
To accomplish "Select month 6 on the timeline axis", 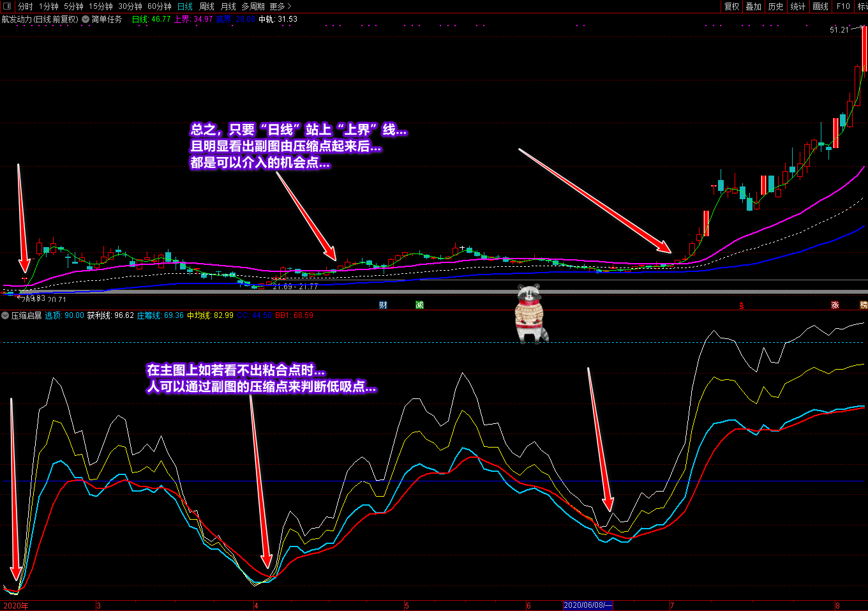I will [528, 606].
